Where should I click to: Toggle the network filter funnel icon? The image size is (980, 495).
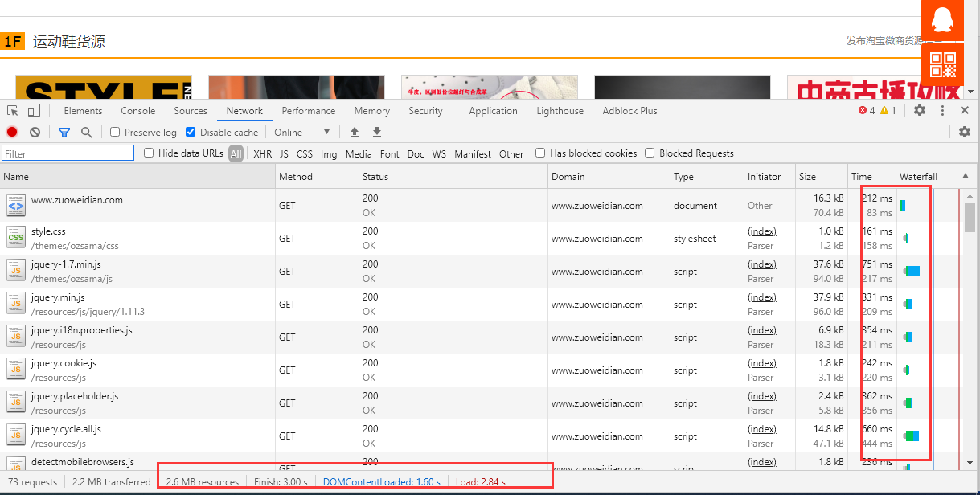coord(64,132)
